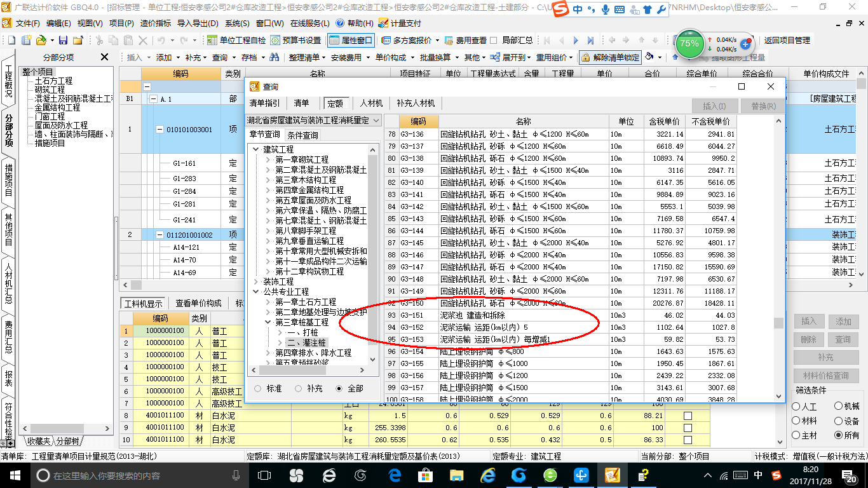Open the 整理清单 dropdown

(x=307, y=57)
